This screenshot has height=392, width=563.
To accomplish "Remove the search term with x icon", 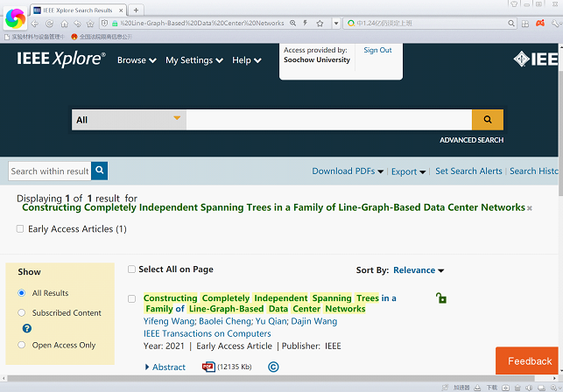I will 530,208.
